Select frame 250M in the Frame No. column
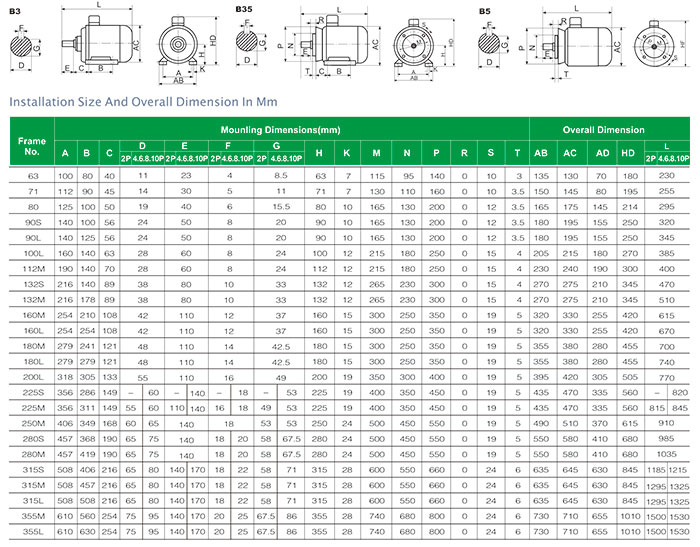 pos(33,423)
